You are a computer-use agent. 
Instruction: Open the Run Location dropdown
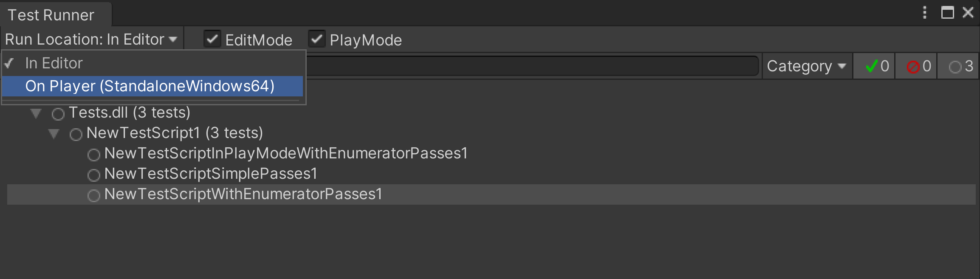[x=91, y=39]
